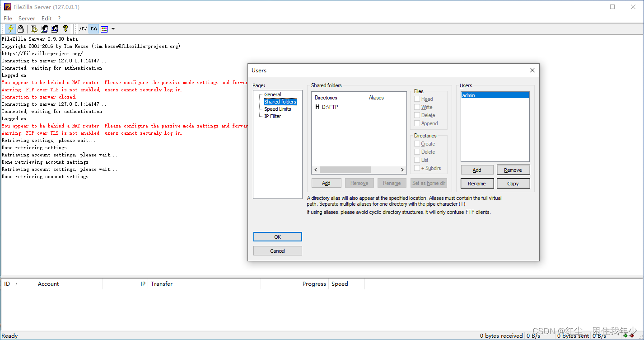Click right arrow of directories scrollbar
The width and height of the screenshot is (644, 340).
[402, 170]
